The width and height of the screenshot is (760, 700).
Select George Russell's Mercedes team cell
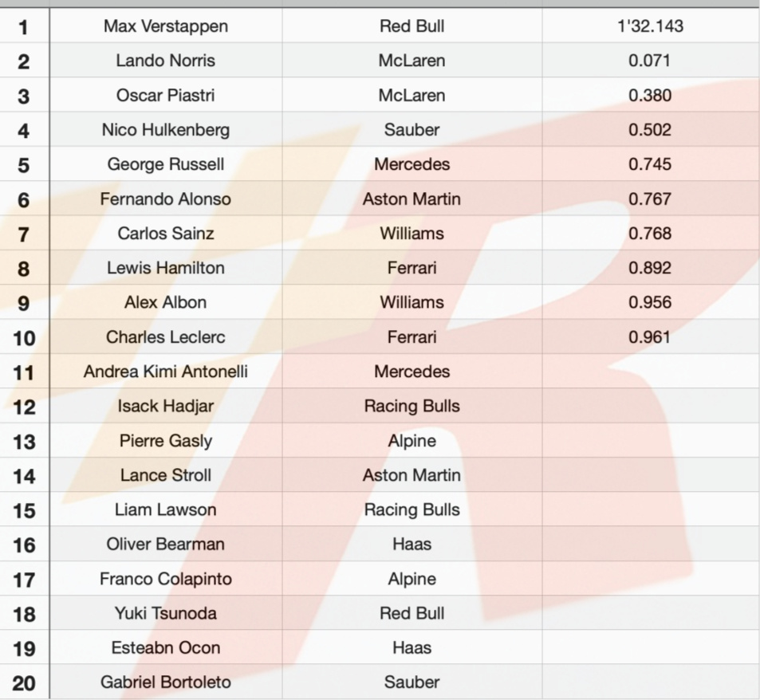[x=412, y=164]
